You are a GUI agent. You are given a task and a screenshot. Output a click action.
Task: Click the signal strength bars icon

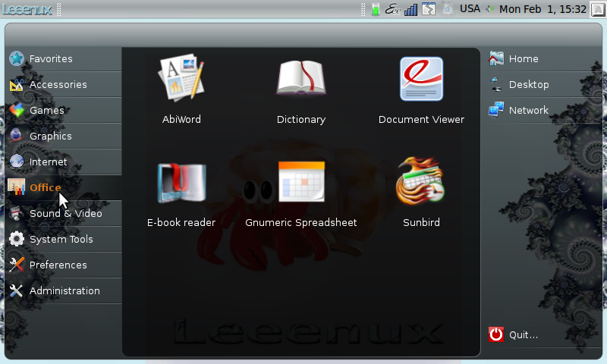[x=410, y=9]
